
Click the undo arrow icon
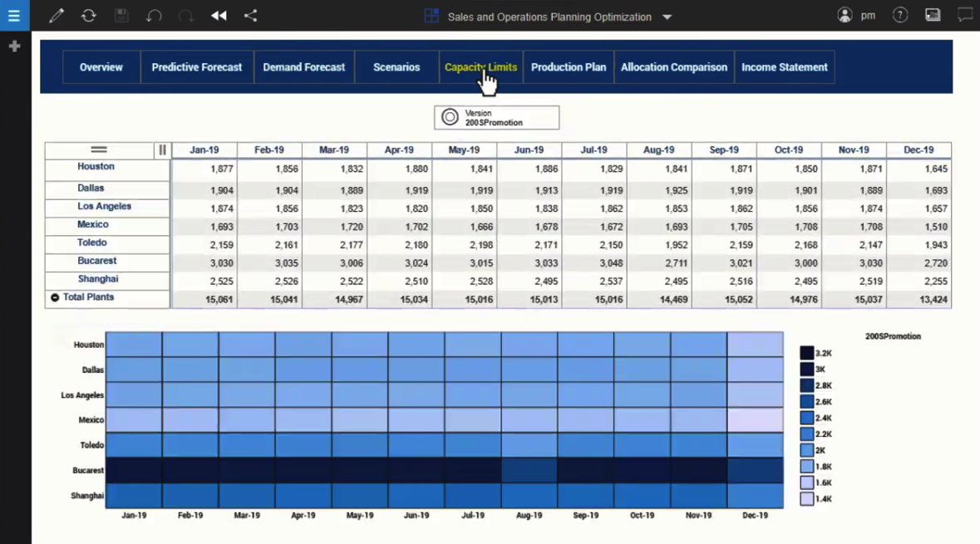pyautogui.click(x=154, y=16)
